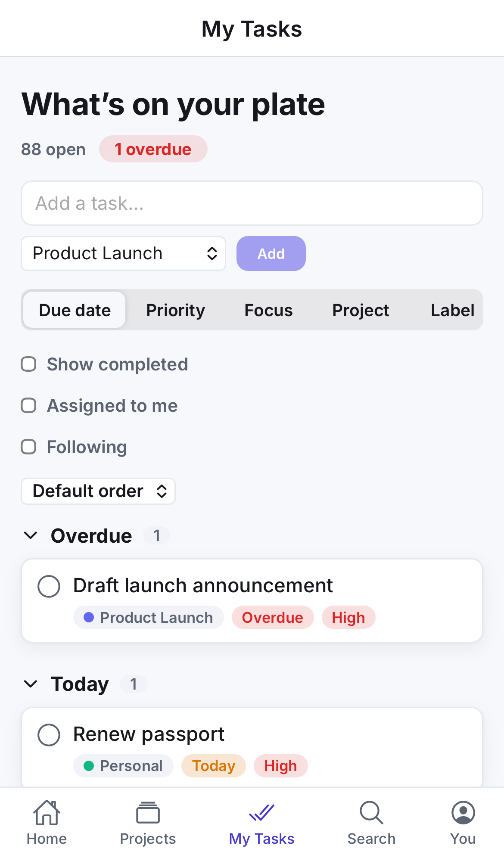Tap the 1 overdue badge

point(153,149)
